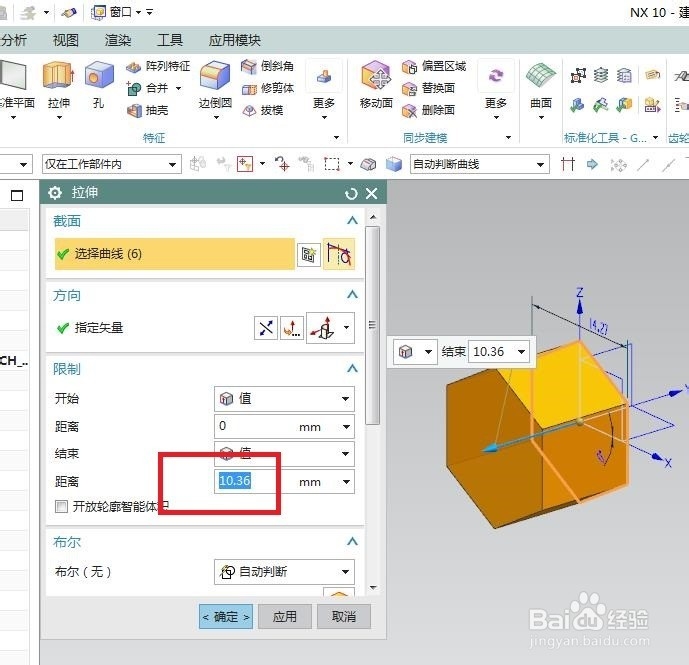Open the 合并 dropdown arrow
The height and width of the screenshot is (665, 689).
(x=178, y=88)
